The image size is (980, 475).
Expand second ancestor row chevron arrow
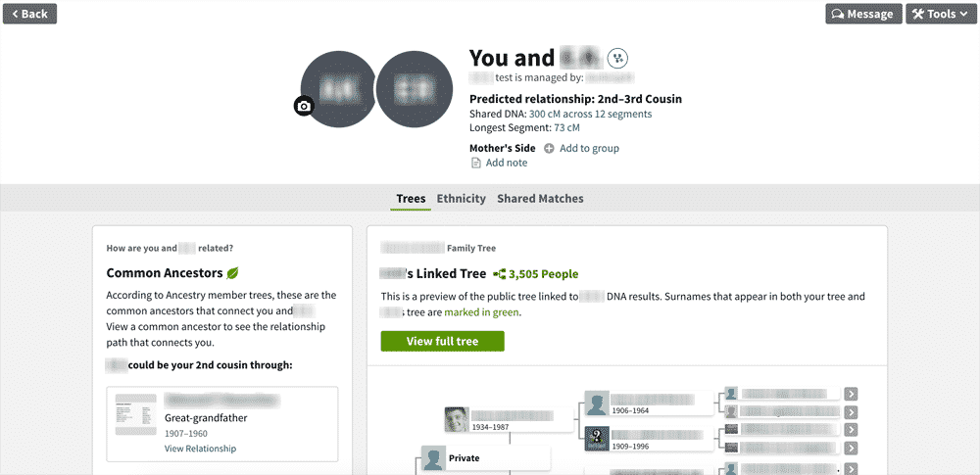point(851,412)
